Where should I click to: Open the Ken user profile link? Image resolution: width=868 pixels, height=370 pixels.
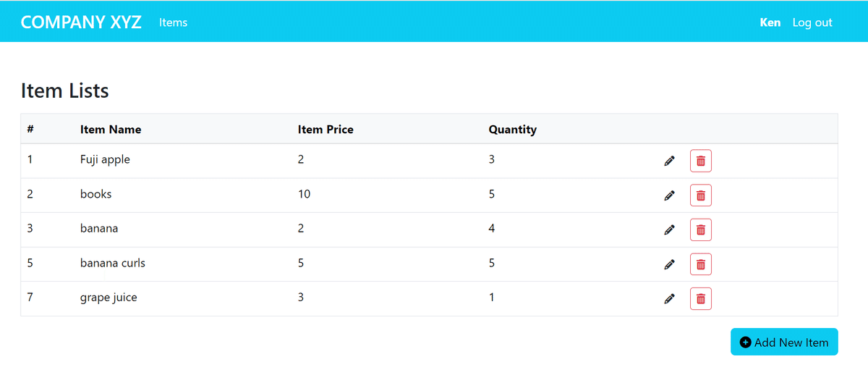click(x=770, y=22)
